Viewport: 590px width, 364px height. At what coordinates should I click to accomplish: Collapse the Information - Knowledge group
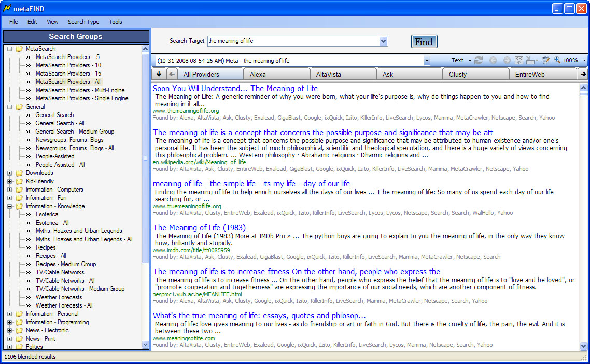[10, 206]
